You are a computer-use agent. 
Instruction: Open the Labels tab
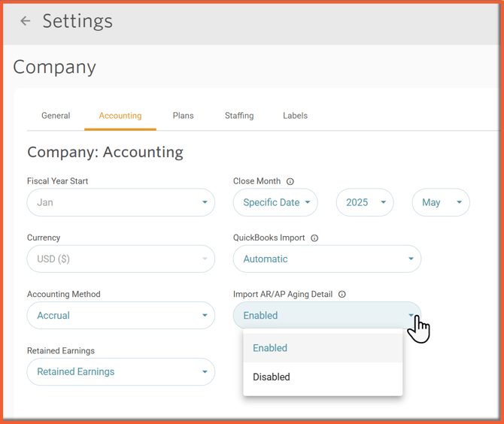coord(295,116)
